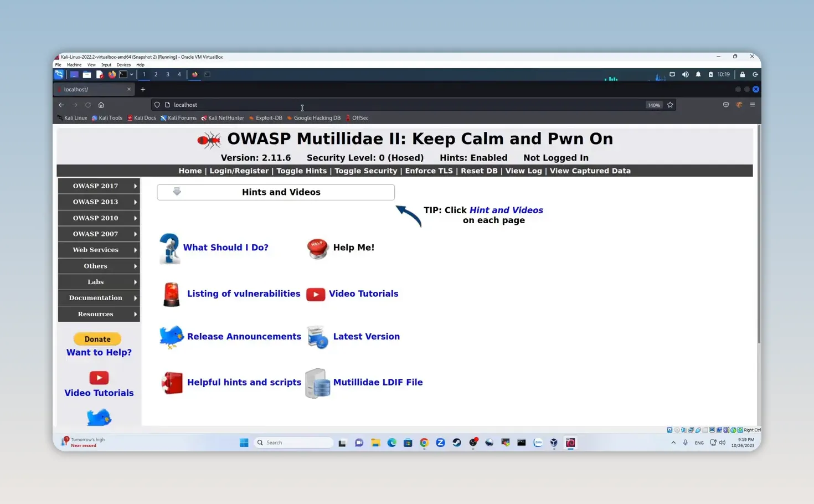
Task: Click the Twitter bird Release Announcements icon
Action: pyautogui.click(x=171, y=337)
